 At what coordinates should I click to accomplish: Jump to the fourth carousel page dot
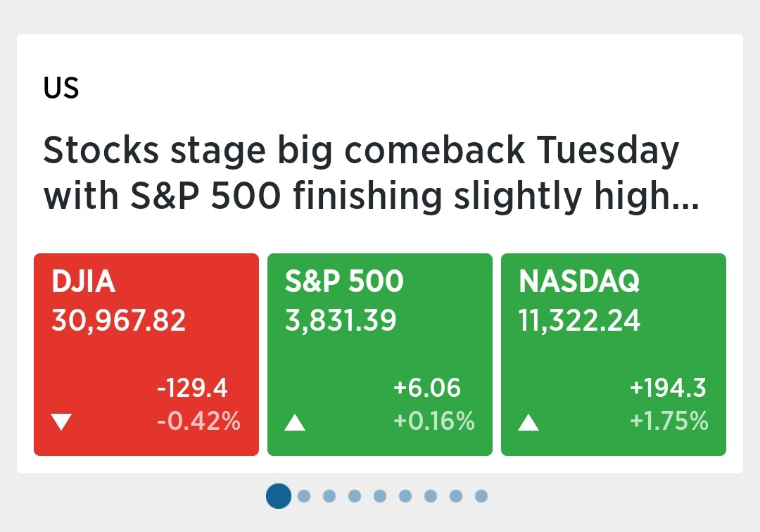coord(355,496)
